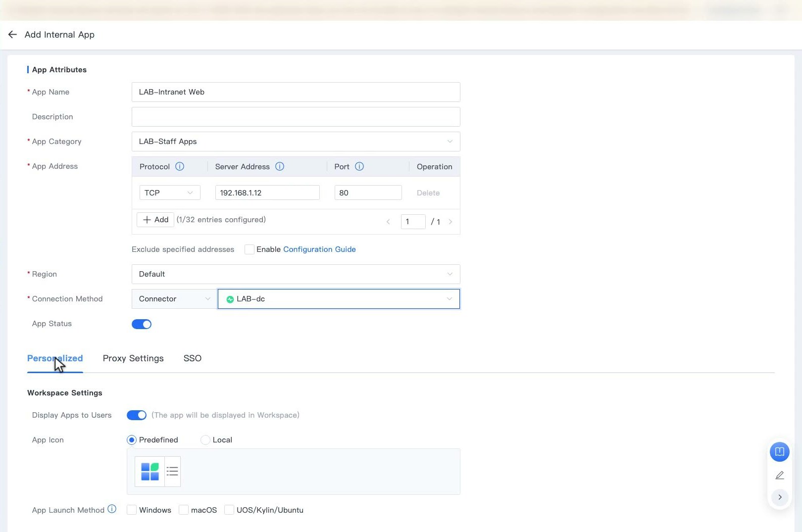This screenshot has width=802, height=532.
Task: Open the floating pencil feedback icon
Action: [x=779, y=475]
